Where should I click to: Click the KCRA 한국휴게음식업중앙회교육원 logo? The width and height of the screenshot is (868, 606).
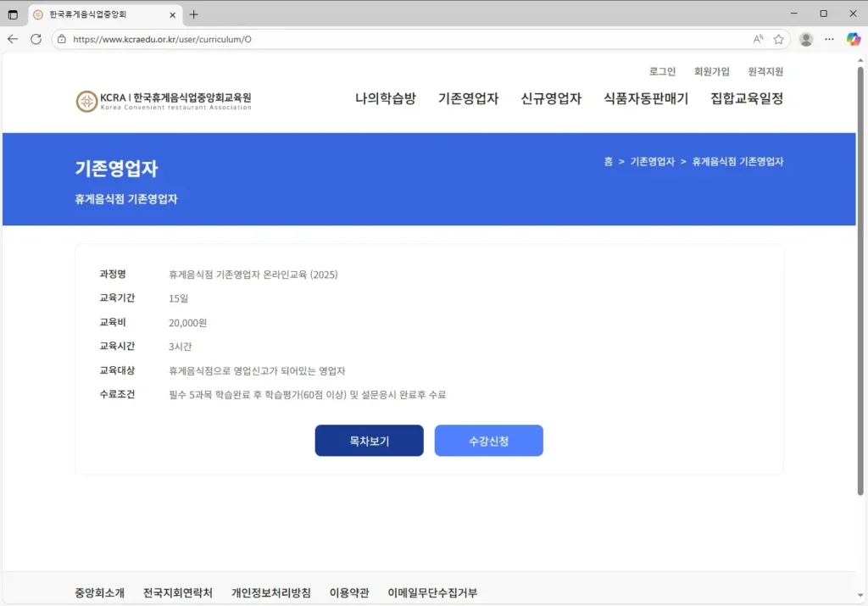[x=163, y=100]
